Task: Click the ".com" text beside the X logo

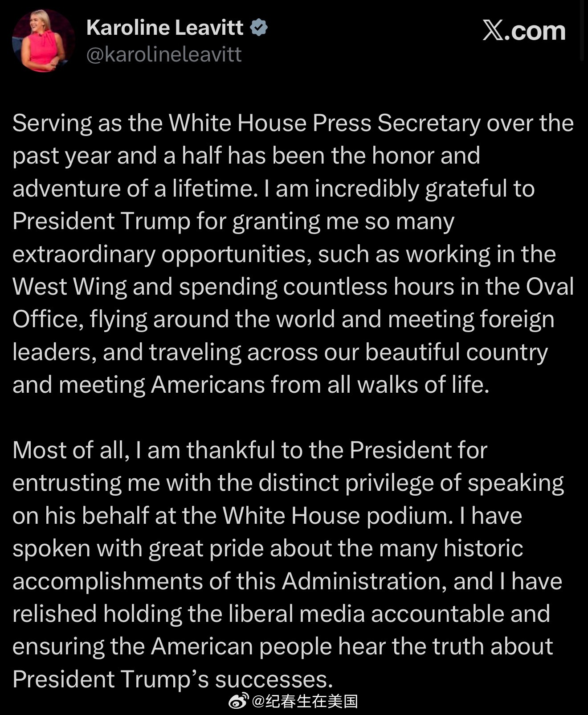Action: click(x=535, y=31)
